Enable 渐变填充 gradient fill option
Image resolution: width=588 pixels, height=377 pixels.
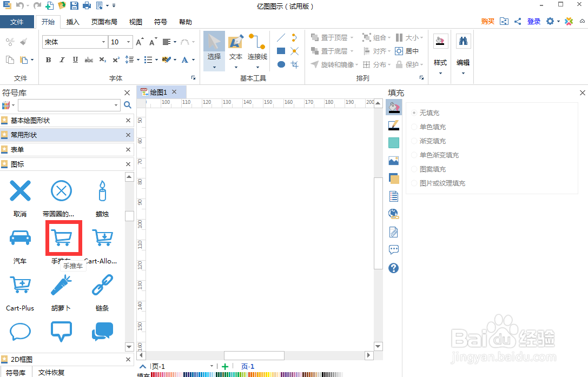(x=414, y=141)
